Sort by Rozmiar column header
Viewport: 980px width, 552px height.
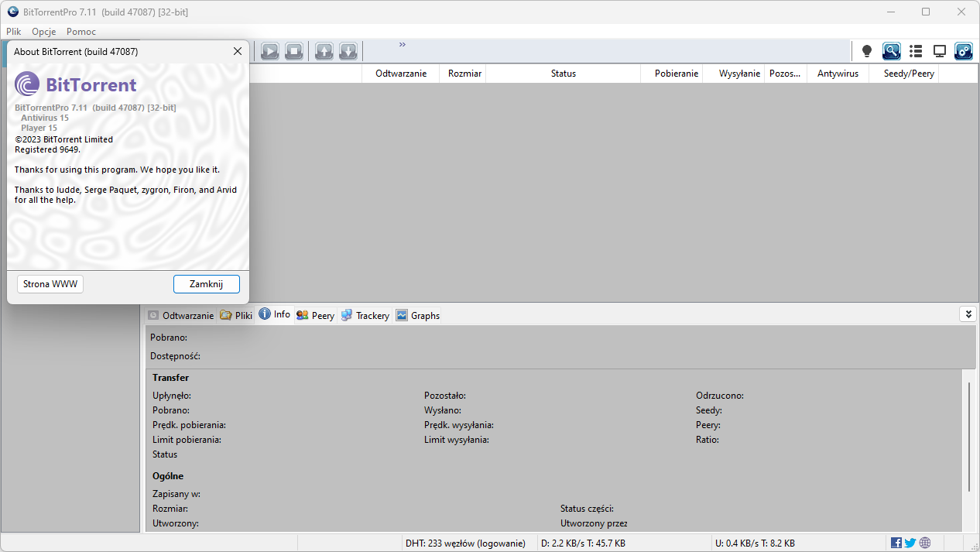coord(463,74)
